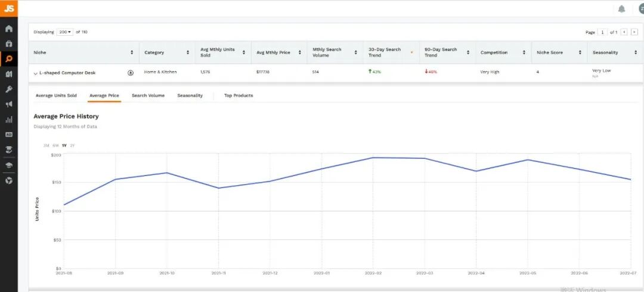Click the 2021-08 x-axis label
Screen dimensions: 644x292
pyautogui.click(x=64, y=273)
